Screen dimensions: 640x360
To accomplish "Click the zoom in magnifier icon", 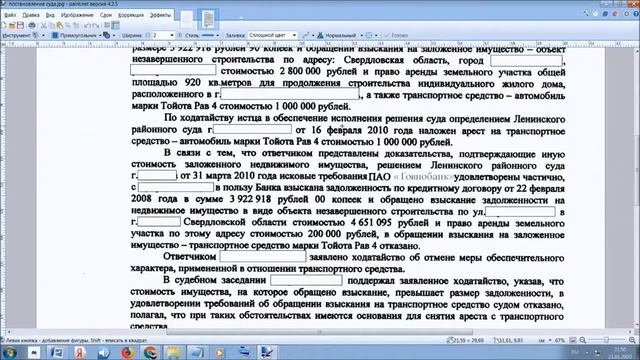I will 632,340.
